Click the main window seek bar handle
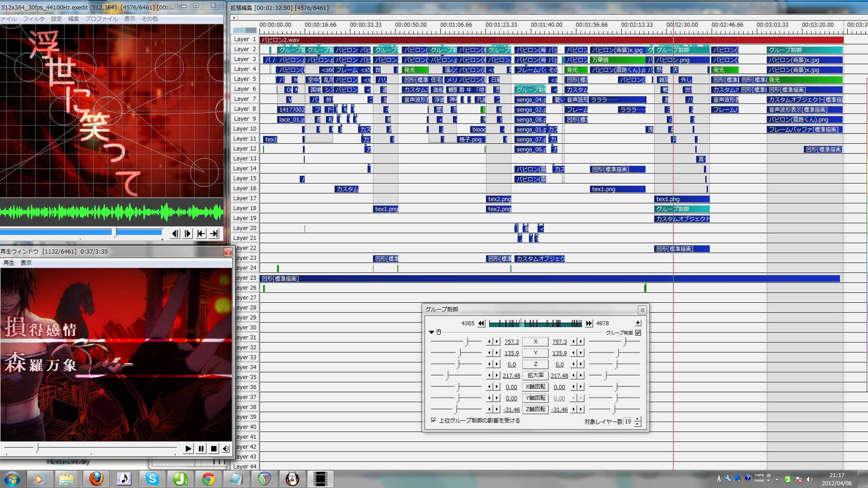The height and width of the screenshot is (488, 868). pyautogui.click(x=115, y=232)
